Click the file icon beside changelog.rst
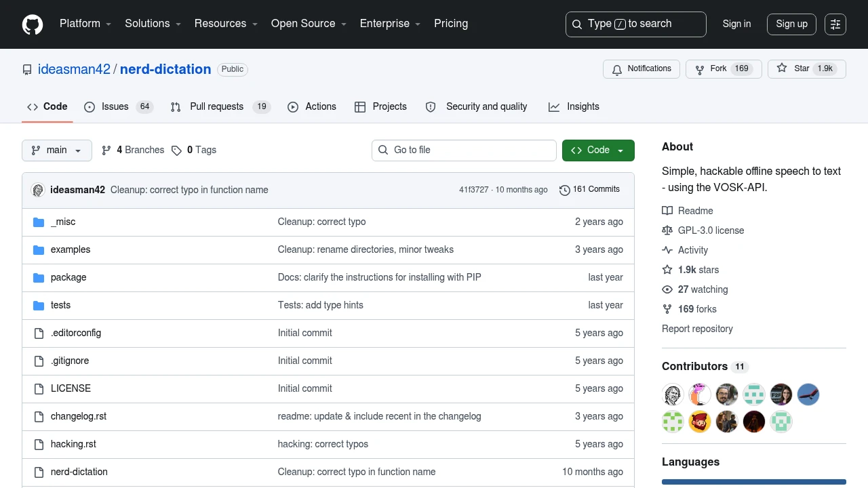 39,416
